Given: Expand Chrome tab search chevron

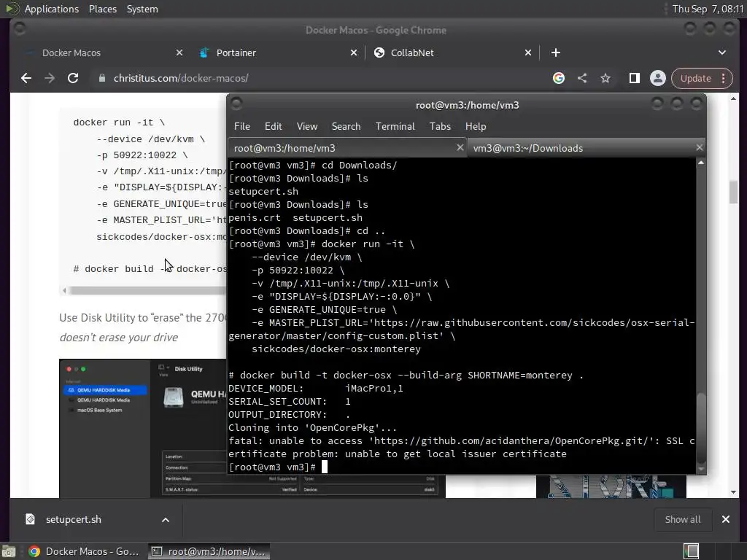Looking at the screenshot, I should point(722,52).
